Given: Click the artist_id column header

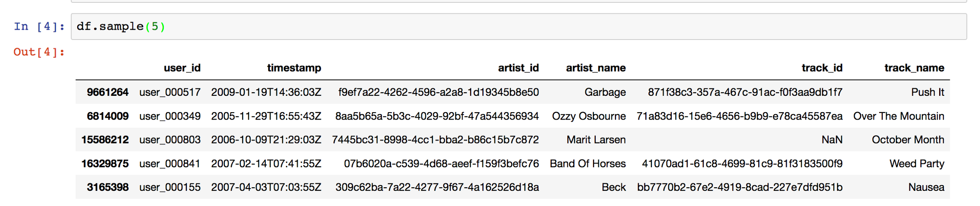Looking at the screenshot, I should tap(518, 68).
